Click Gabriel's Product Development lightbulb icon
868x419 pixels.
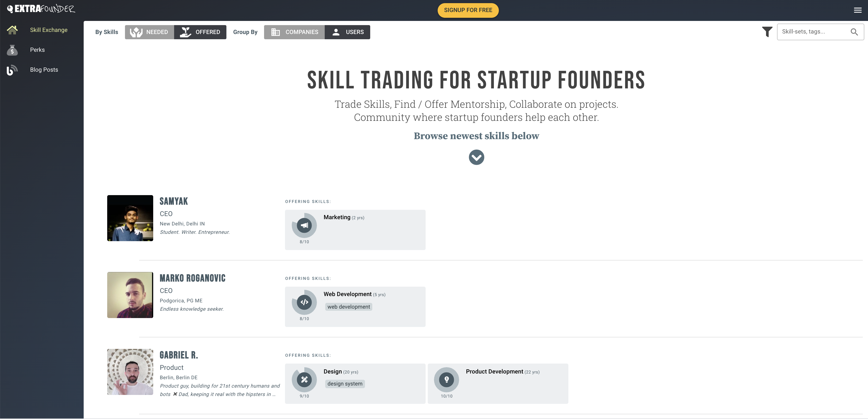446,379
